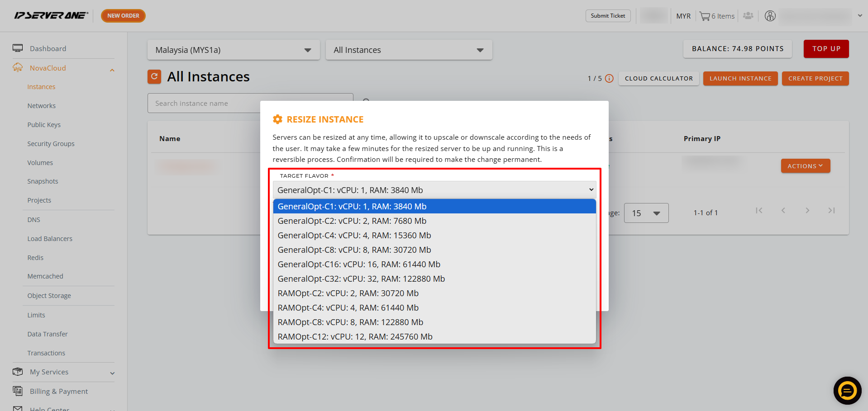Viewport: 868px width, 411px height.
Task: Open DNS in the sidebar
Action: pos(34,220)
